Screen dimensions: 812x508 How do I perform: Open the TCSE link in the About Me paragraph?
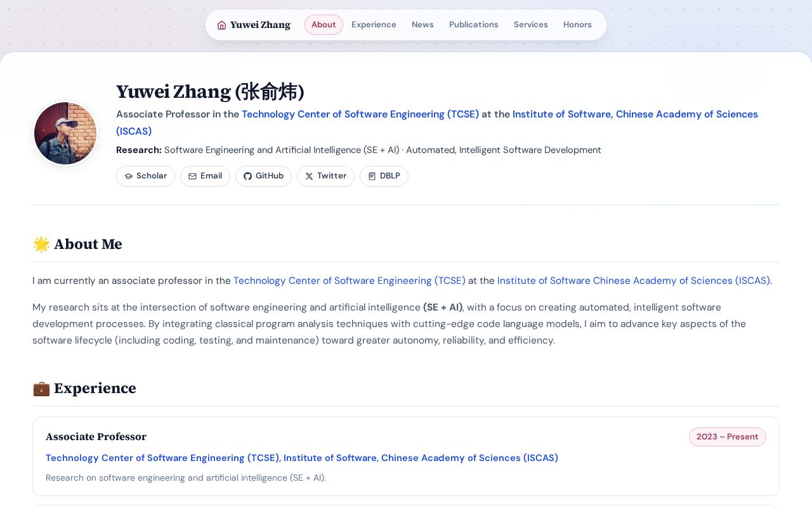350,281
